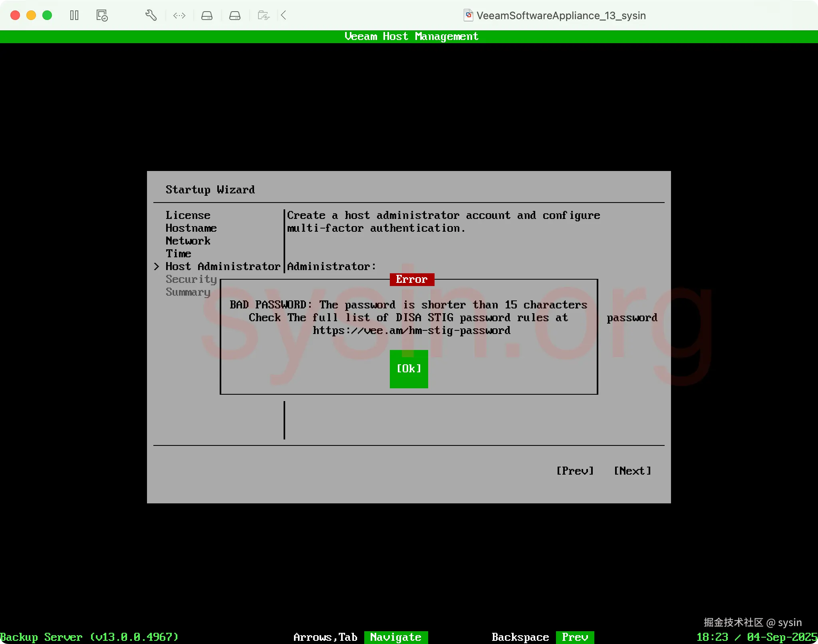This screenshot has height=644, width=818.
Task: Open virtual machine settings wrench
Action: pyautogui.click(x=151, y=16)
